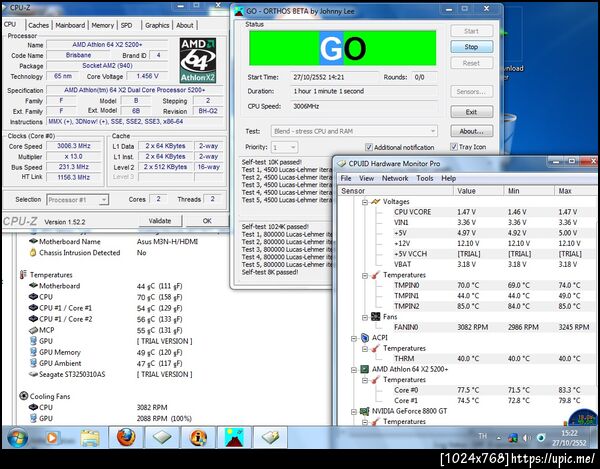
Task: Switch to the Caches tab in CPU-Z
Action: point(38,25)
